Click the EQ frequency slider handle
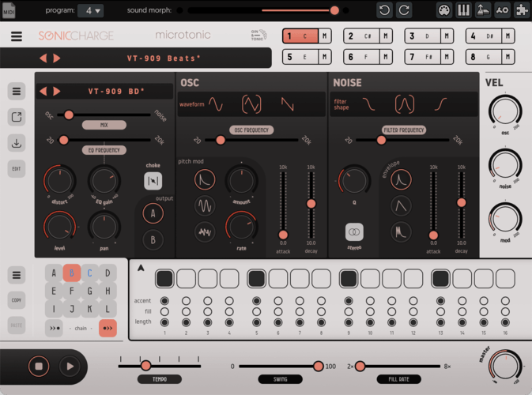This screenshot has height=395, width=532. [x=63, y=140]
